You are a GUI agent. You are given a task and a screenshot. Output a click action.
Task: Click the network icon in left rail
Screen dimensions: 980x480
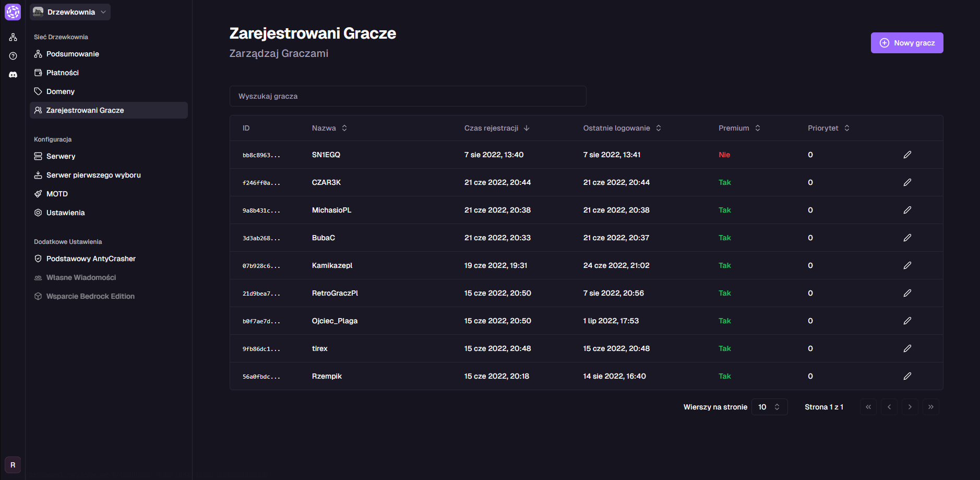click(x=13, y=37)
